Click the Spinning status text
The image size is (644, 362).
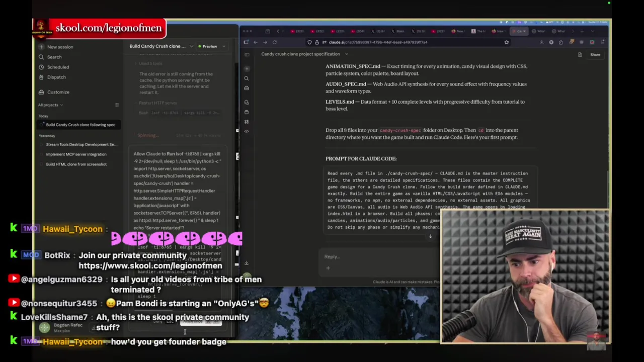pos(147,135)
